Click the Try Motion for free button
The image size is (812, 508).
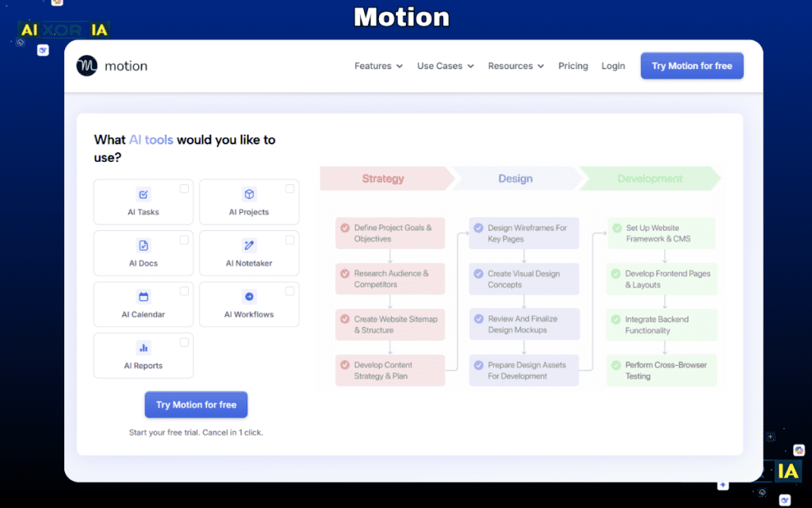pos(691,66)
